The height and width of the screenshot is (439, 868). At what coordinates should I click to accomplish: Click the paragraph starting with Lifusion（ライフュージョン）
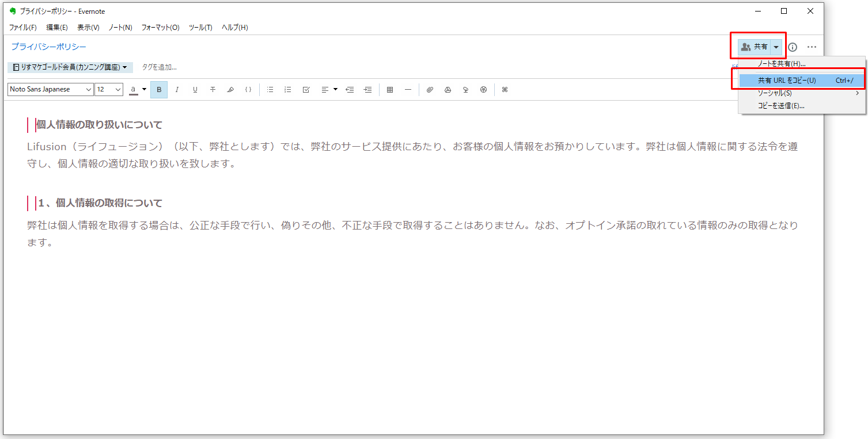412,155
